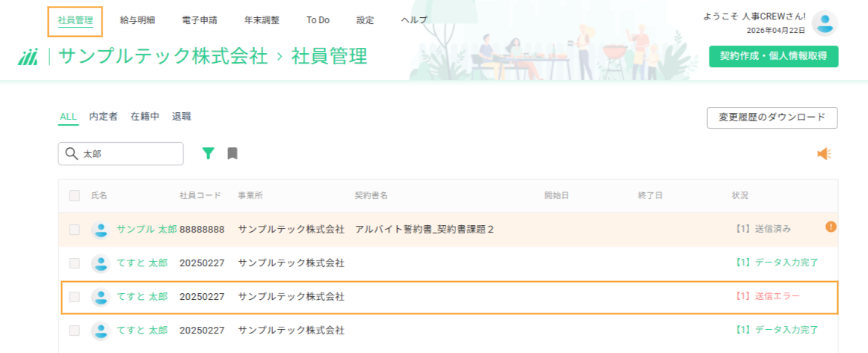868x353 pixels.
Task: Check the box for サンプル 太郎 row
Action: pyautogui.click(x=74, y=230)
